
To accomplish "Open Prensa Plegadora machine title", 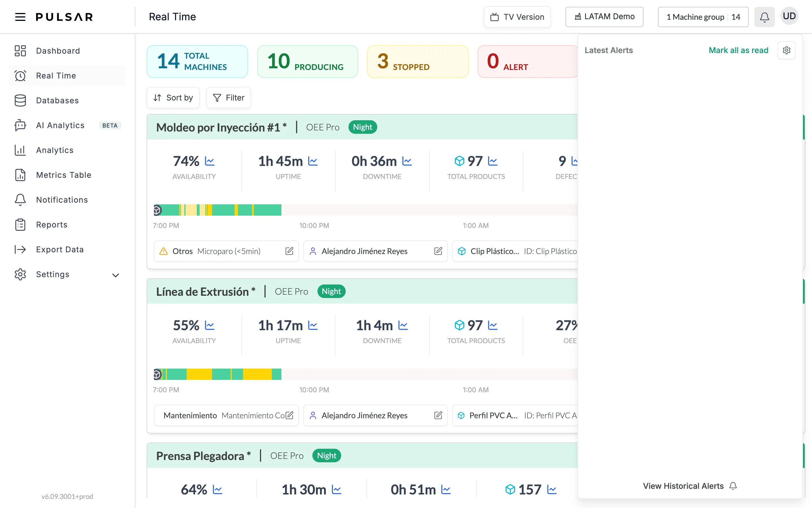I will 203,456.
